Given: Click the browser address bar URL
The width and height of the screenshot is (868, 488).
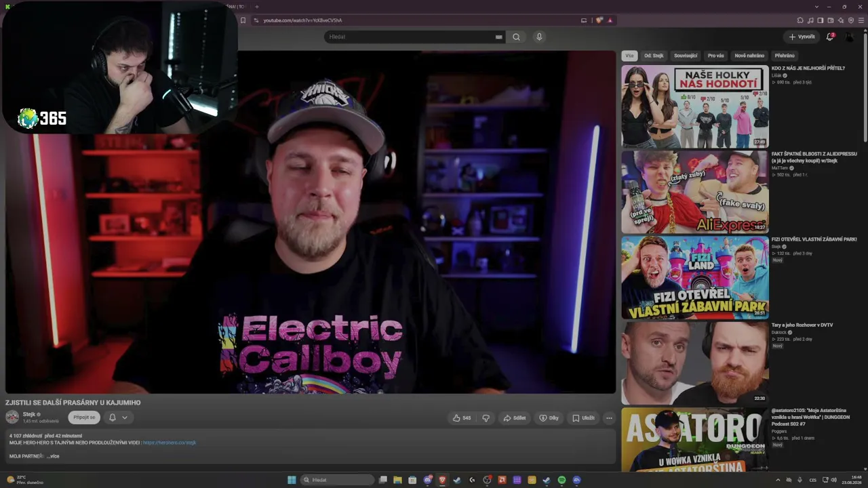Looking at the screenshot, I should (302, 20).
